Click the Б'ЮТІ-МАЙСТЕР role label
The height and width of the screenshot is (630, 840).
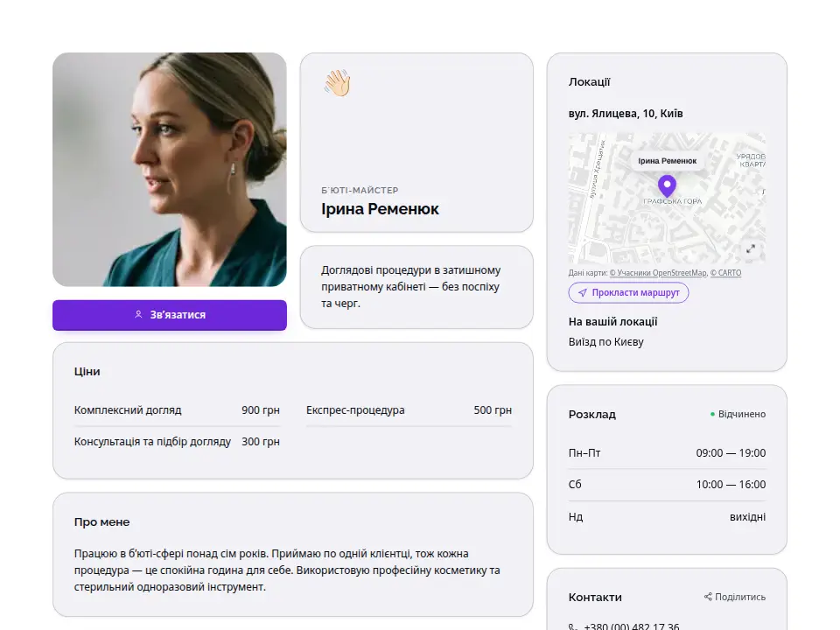coord(360,190)
